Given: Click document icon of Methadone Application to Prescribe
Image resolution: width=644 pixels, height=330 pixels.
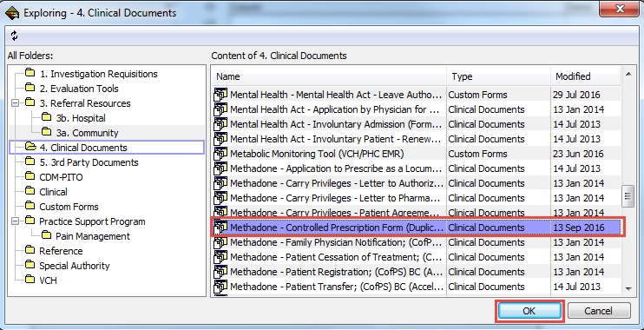Looking at the screenshot, I should click(220, 168).
